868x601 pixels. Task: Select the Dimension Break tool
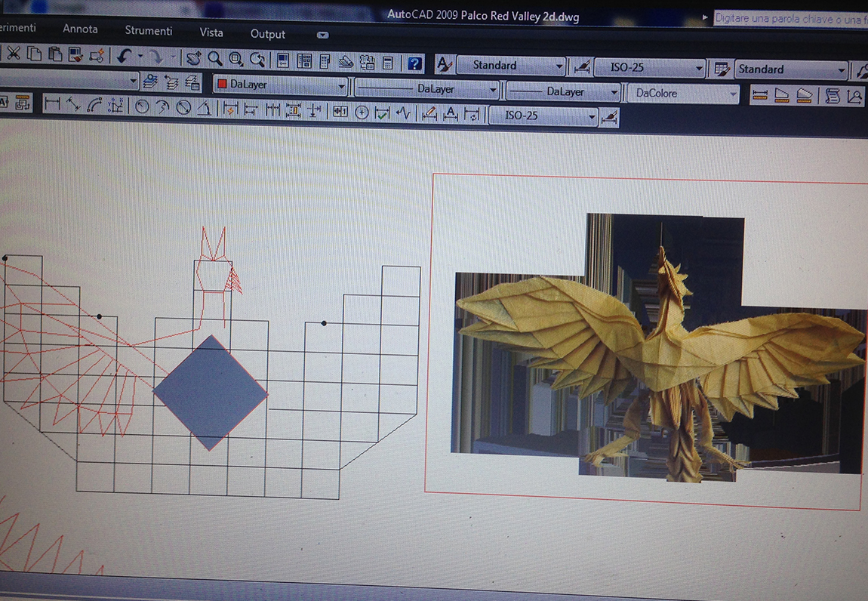tap(315, 111)
